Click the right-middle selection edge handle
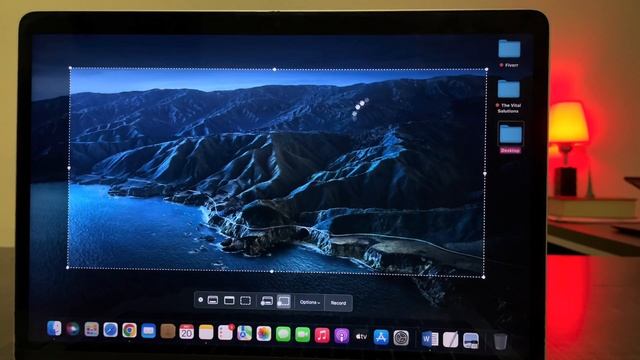 484,173
